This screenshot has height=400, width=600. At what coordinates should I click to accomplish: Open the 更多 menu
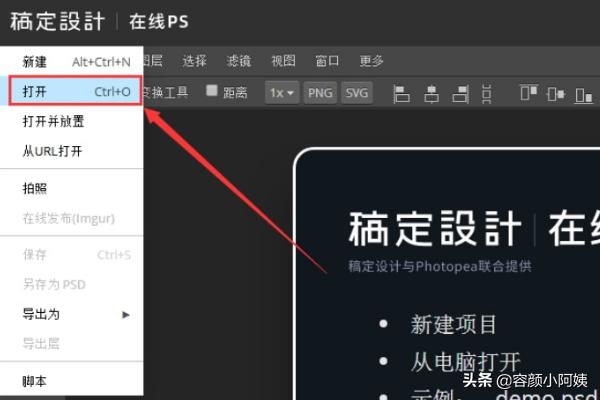[371, 61]
